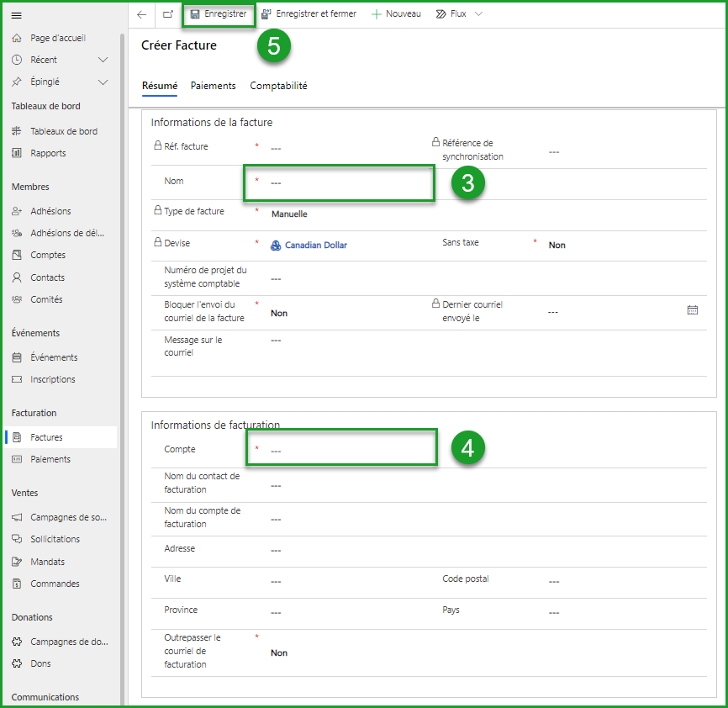The width and height of the screenshot is (728, 708).
Task: Expand the Récent section
Action: 103,59
